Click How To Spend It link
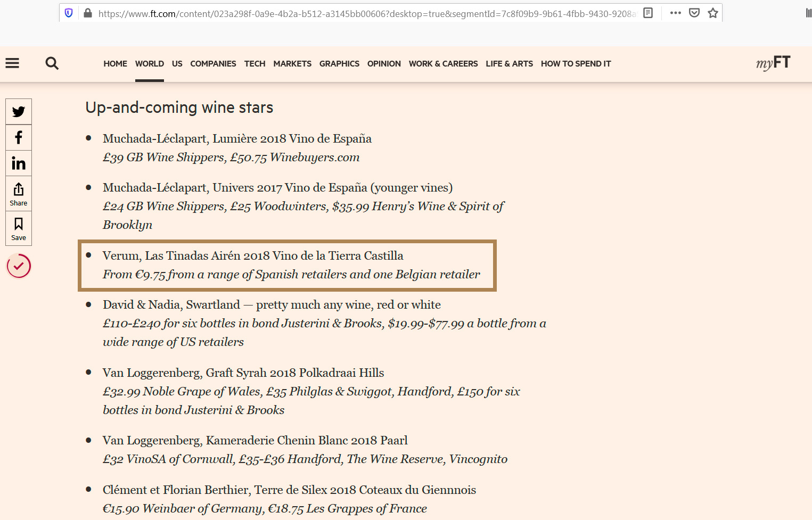812x520 pixels. pyautogui.click(x=576, y=64)
